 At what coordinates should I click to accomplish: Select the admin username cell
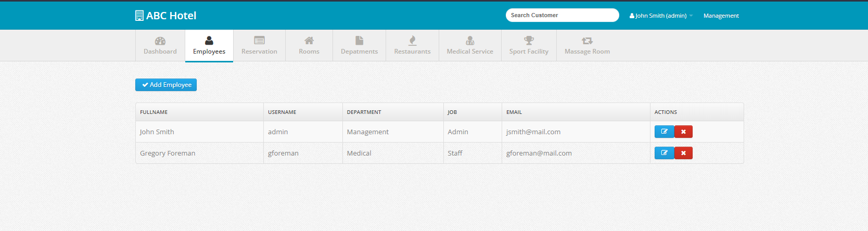(x=303, y=132)
